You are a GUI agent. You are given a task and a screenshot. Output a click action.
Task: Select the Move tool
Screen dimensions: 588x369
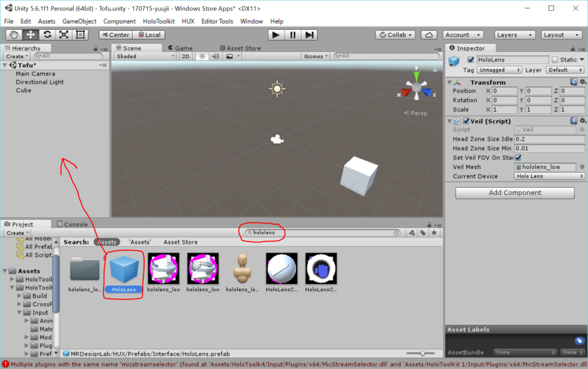[x=30, y=35]
